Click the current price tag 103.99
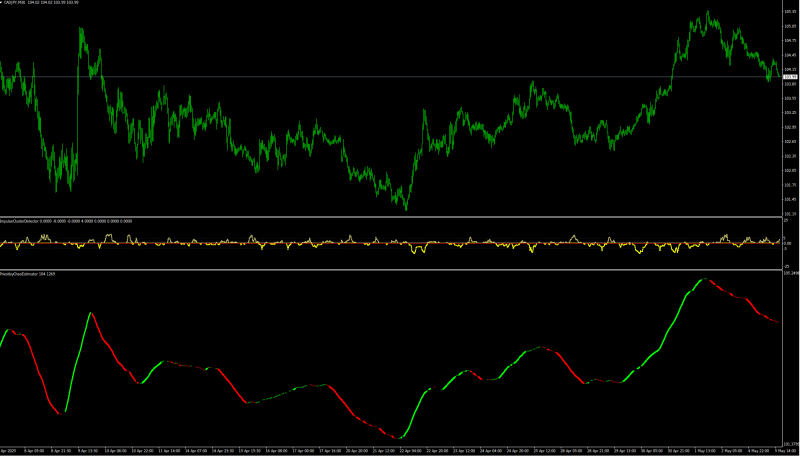This screenshot has height=456, width=800. pos(788,77)
